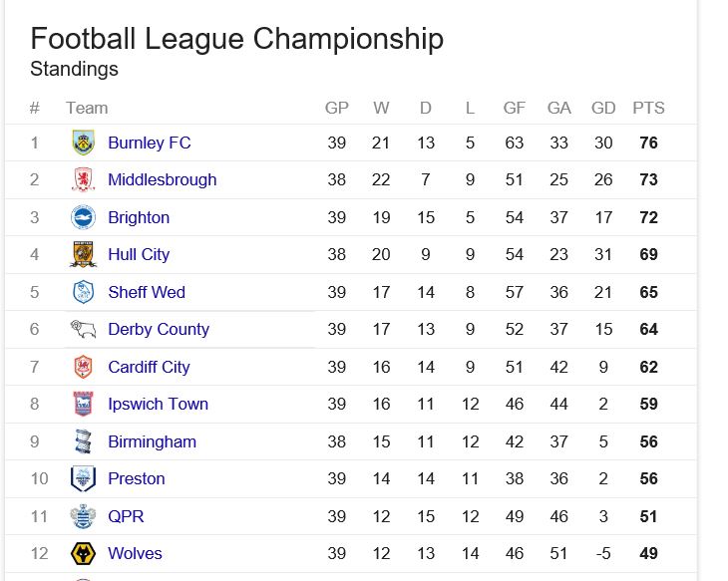Click the Team column header

point(87,108)
